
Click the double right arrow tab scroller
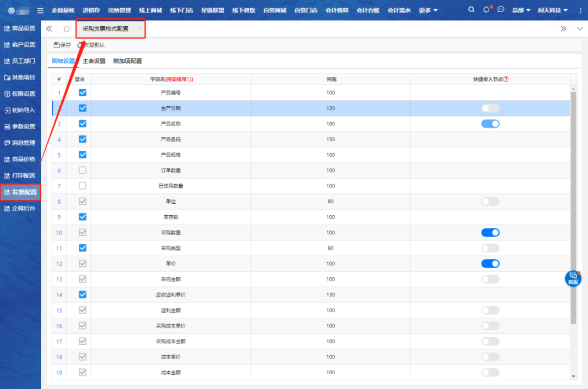563,29
